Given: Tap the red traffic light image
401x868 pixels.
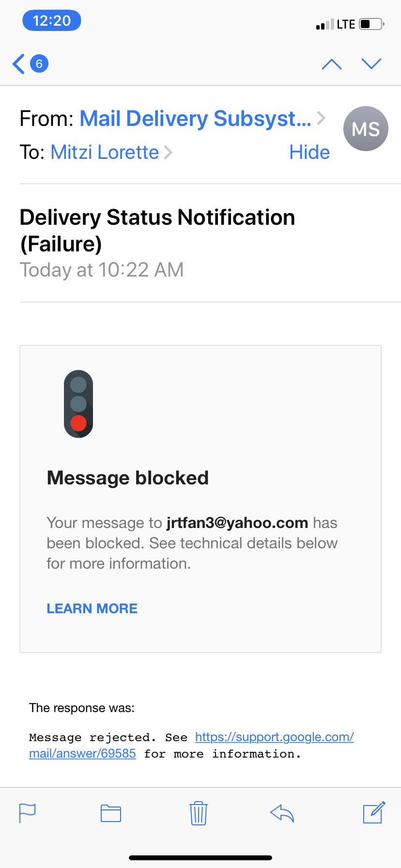Looking at the screenshot, I should pyautogui.click(x=78, y=404).
